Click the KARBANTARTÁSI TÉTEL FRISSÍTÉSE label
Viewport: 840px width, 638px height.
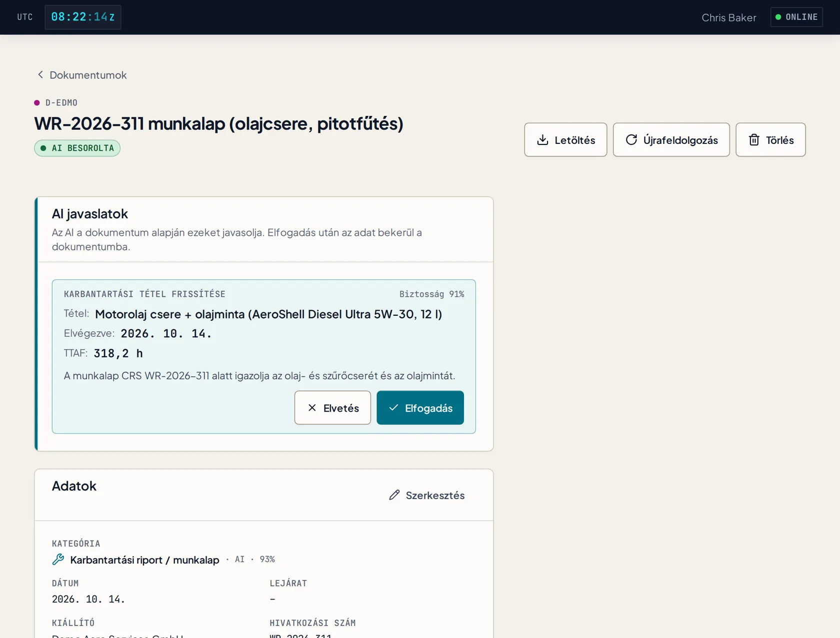pos(144,294)
